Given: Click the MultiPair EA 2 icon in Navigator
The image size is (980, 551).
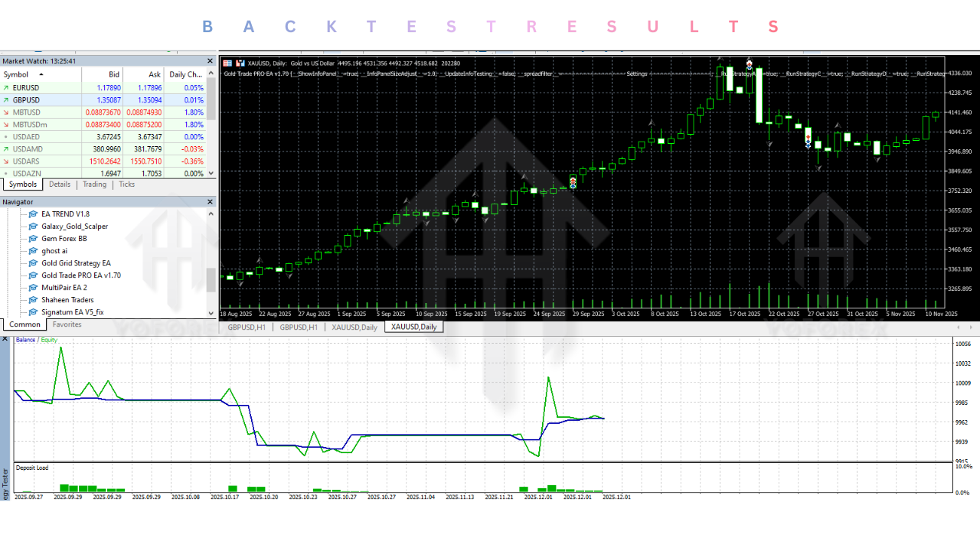Looking at the screenshot, I should (34, 287).
